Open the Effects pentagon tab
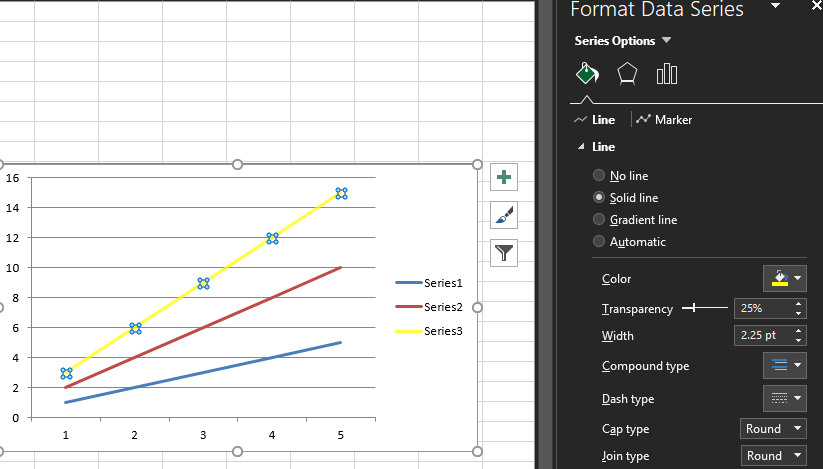 (x=627, y=74)
